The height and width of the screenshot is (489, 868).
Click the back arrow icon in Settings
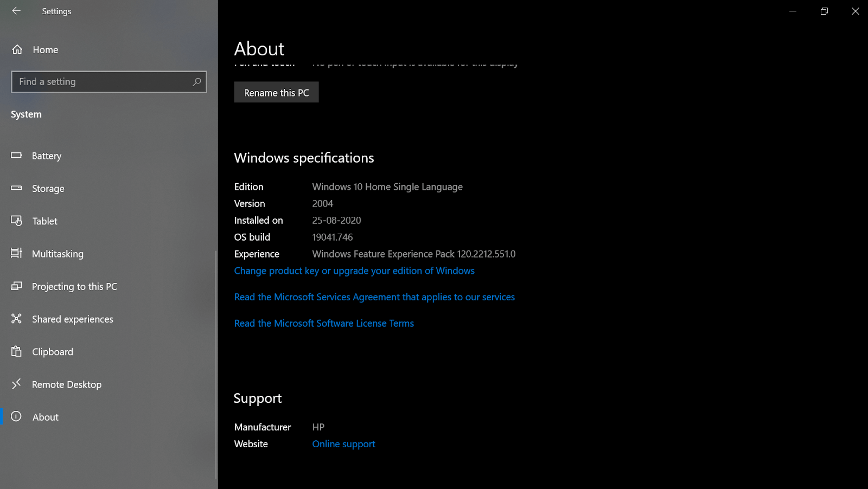[16, 11]
